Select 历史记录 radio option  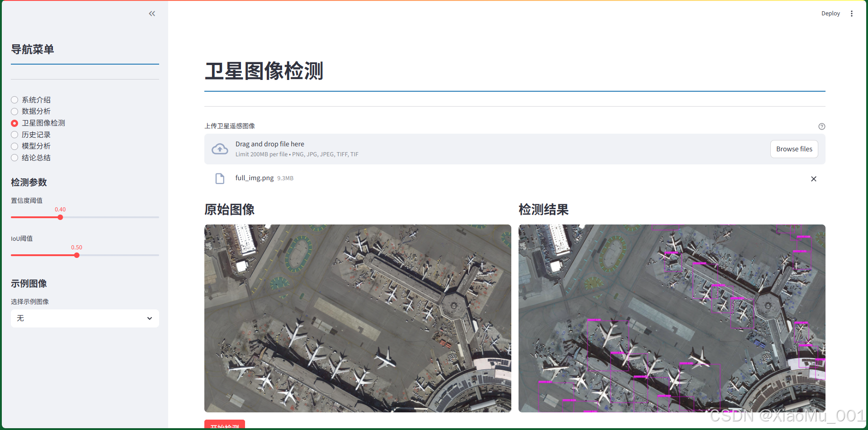[31, 135]
